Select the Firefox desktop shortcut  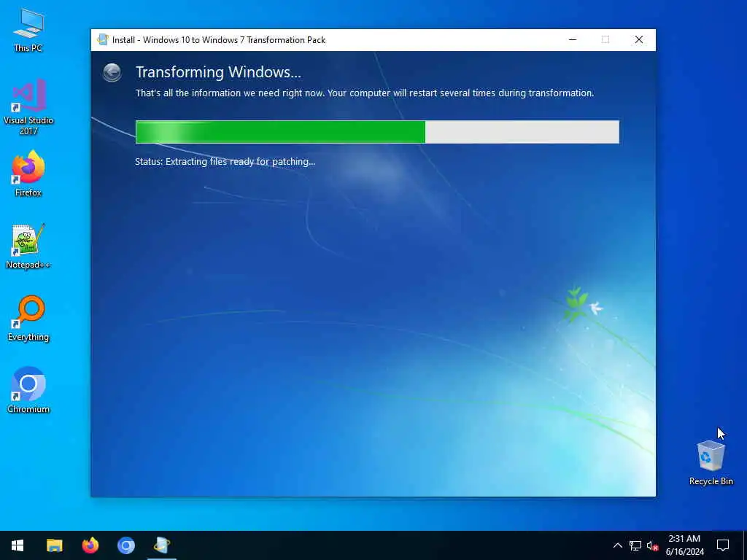pyautogui.click(x=28, y=174)
